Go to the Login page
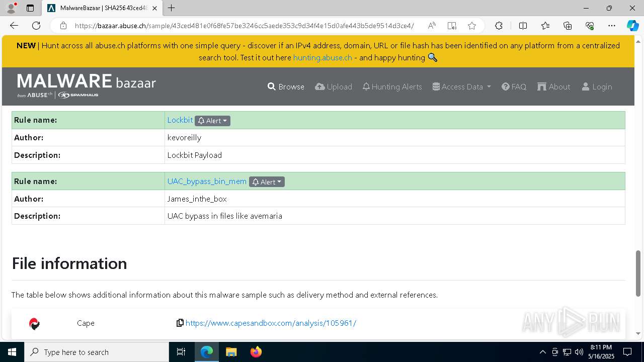The height and width of the screenshot is (362, 644). [597, 86]
